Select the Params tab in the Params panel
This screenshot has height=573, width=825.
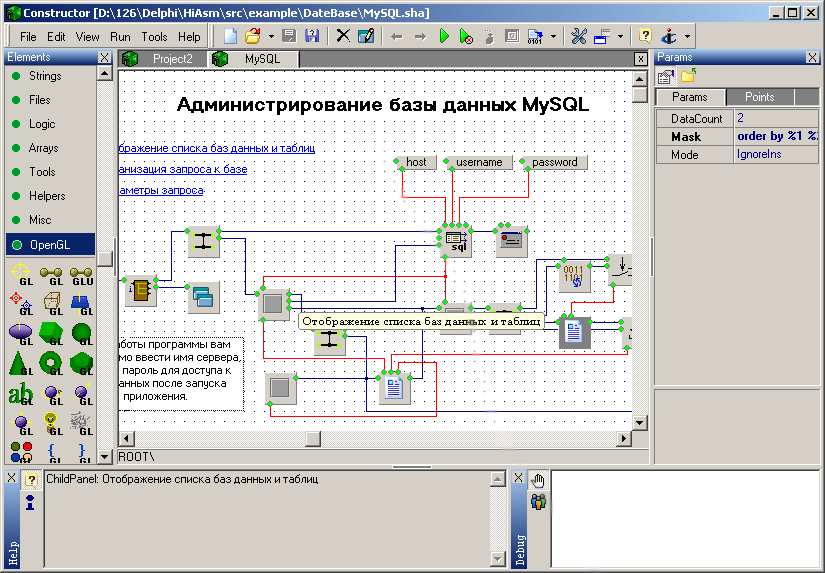[x=690, y=97]
